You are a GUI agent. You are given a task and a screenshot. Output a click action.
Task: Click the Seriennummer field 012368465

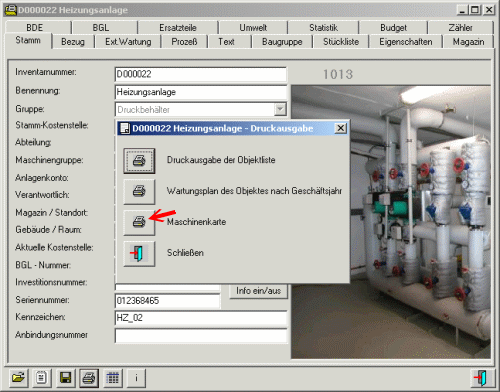pyautogui.click(x=167, y=301)
